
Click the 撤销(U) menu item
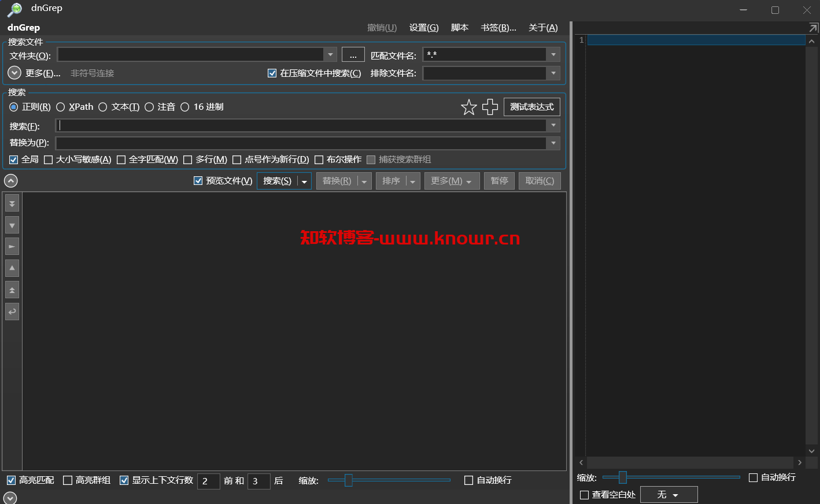[x=382, y=28]
